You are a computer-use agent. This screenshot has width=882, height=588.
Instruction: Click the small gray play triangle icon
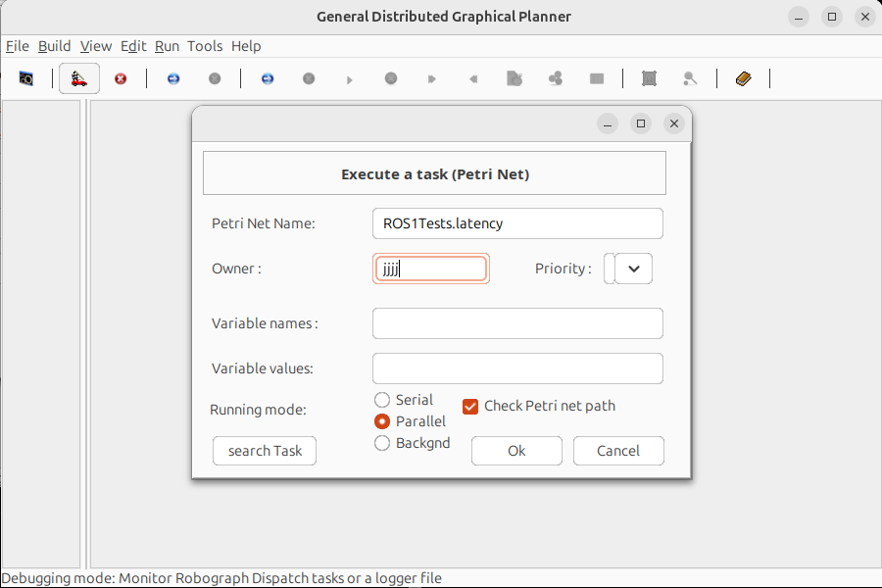click(x=349, y=80)
